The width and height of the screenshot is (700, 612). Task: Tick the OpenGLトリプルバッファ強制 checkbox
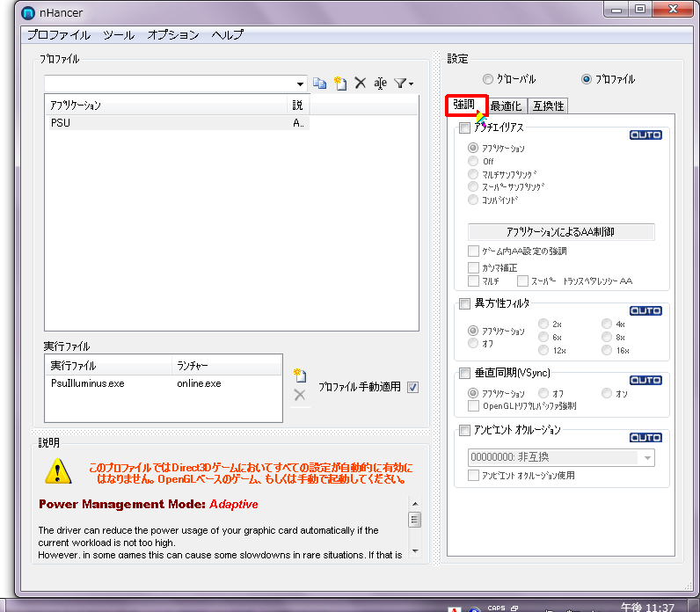point(473,406)
